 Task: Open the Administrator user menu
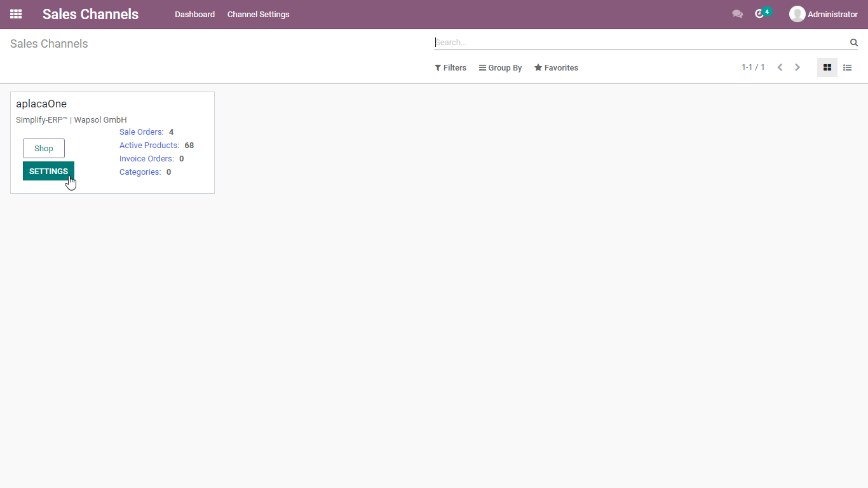coord(824,14)
